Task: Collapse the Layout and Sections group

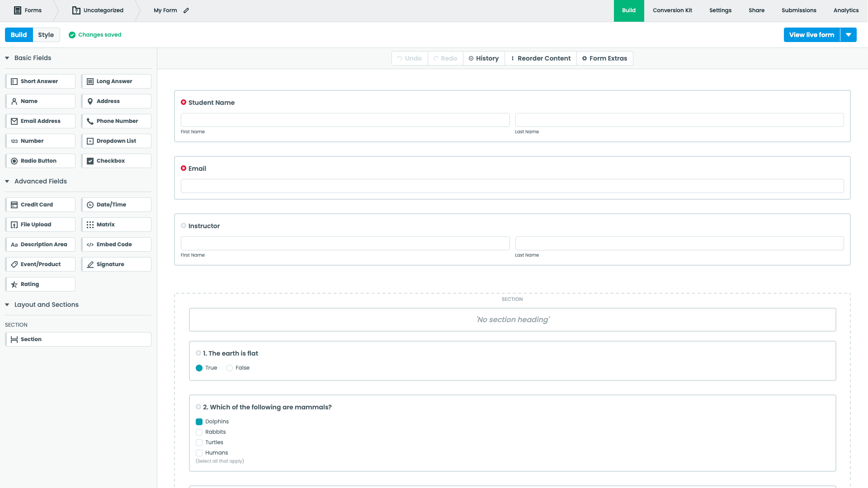Action: point(7,305)
